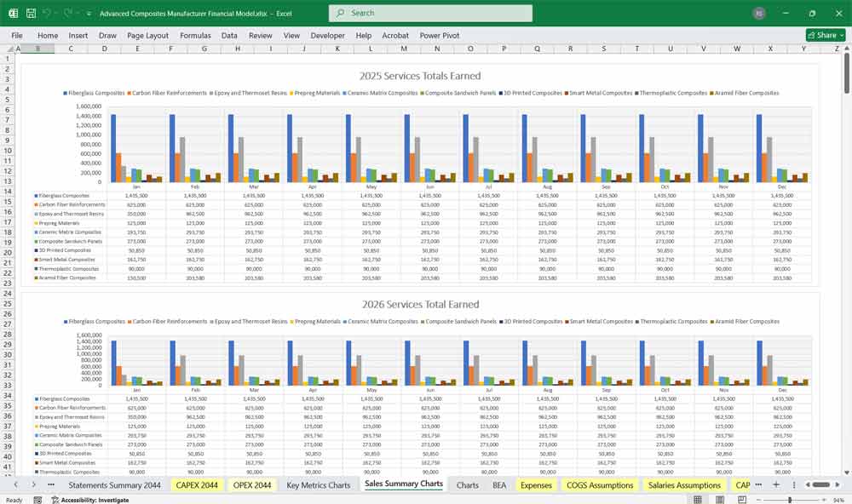Screen dimensions: 852x504
Task: Click the Redo icon
Action: 65,14
